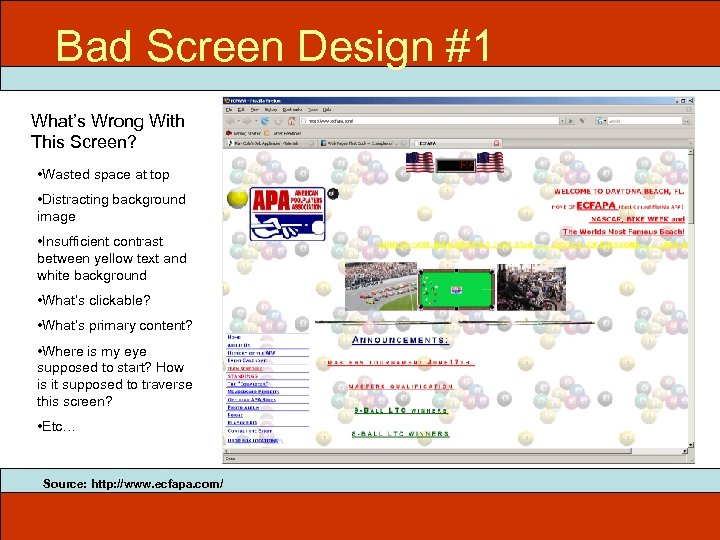
Task: Click the NASCAR race track photo
Action: (381, 287)
